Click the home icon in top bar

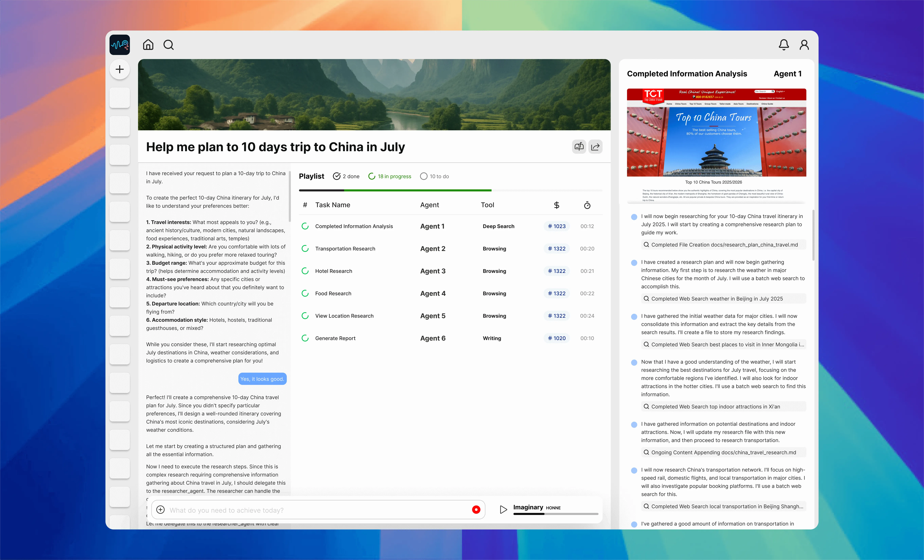[x=148, y=45]
